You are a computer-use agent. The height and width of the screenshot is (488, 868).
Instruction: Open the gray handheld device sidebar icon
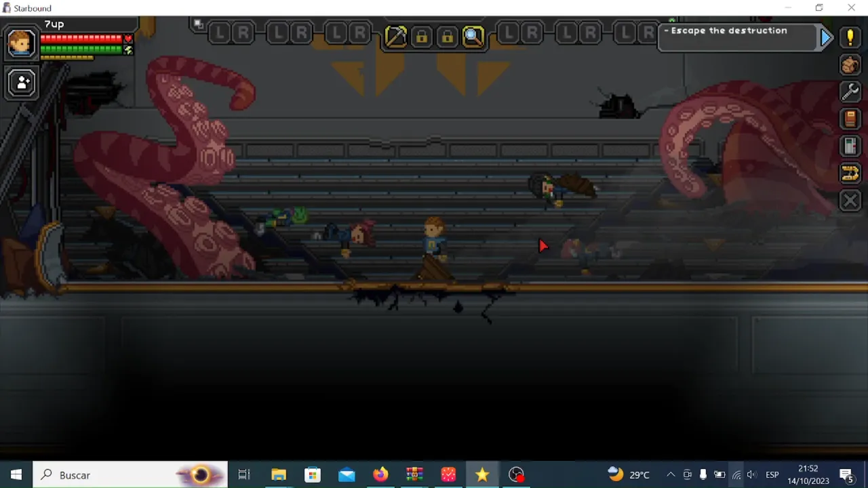tap(850, 146)
